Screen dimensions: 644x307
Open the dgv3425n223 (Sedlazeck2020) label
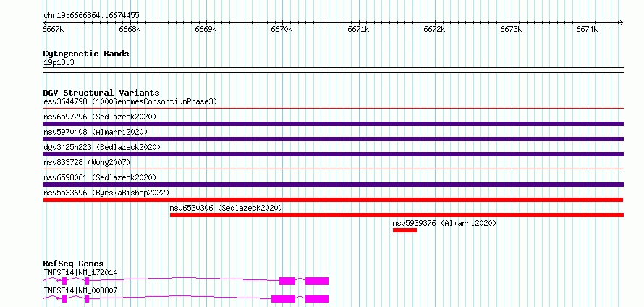coord(102,147)
